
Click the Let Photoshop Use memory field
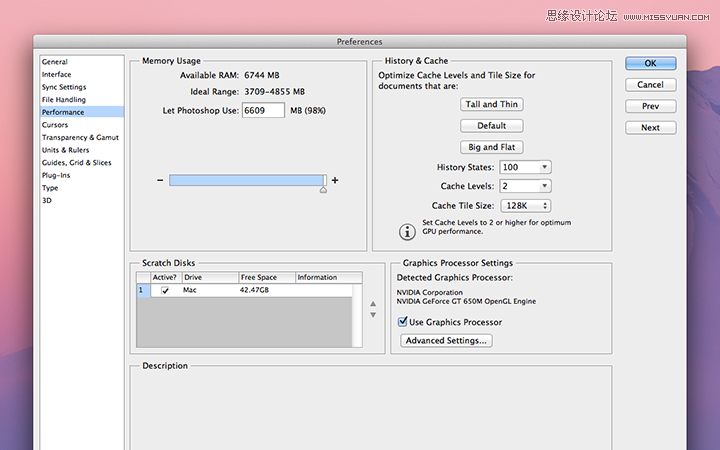pos(263,111)
